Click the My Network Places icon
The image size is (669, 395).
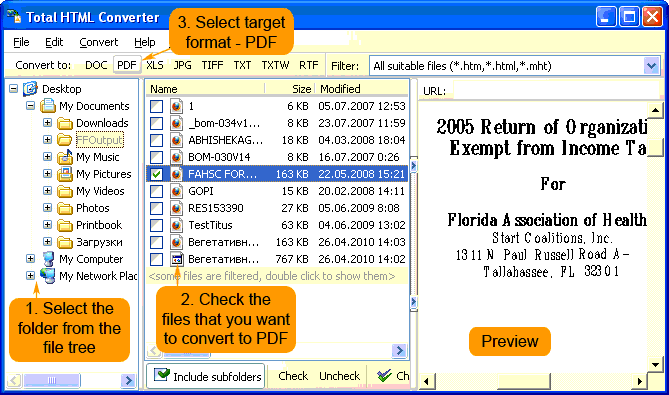(48, 276)
